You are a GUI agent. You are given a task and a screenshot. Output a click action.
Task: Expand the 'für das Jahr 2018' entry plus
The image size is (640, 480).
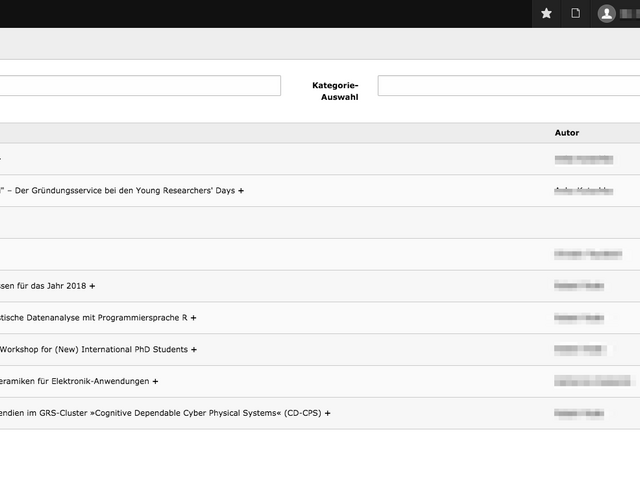point(92,286)
